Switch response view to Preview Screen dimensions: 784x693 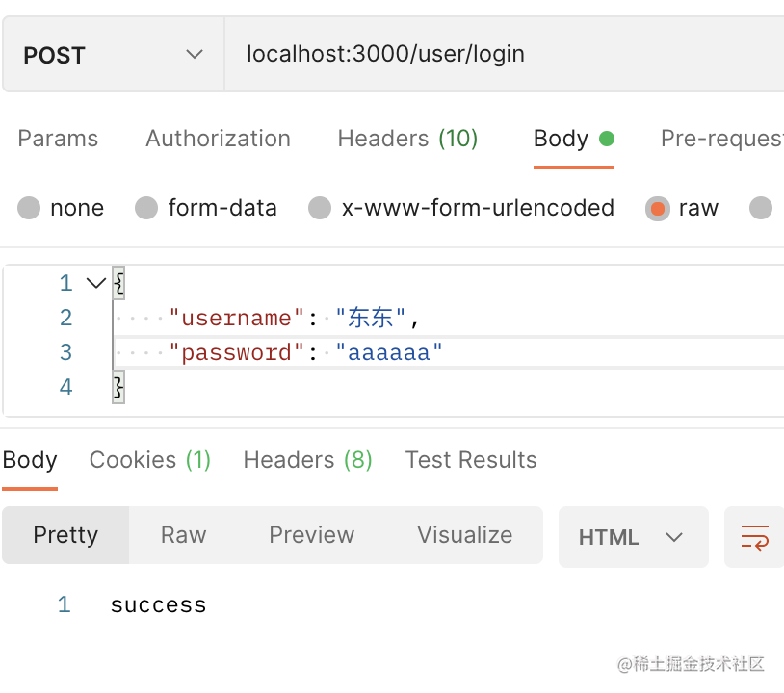(x=311, y=535)
